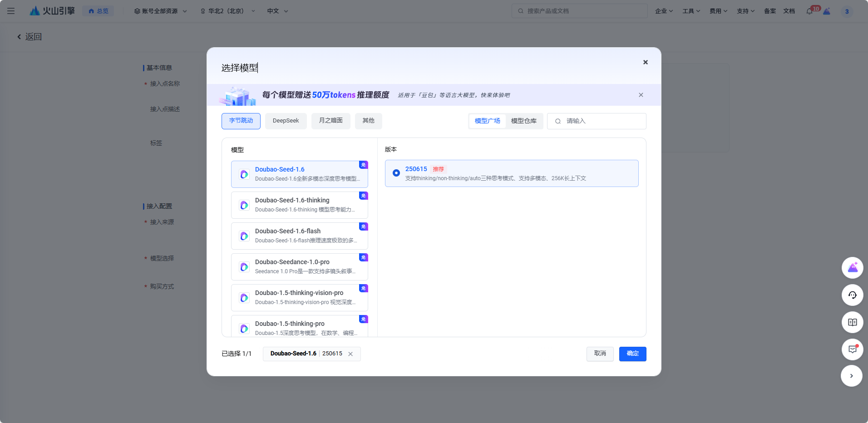Viewport: 868px width, 423px height.
Task: Dismiss the 50万tokens promo banner
Action: 641,95
